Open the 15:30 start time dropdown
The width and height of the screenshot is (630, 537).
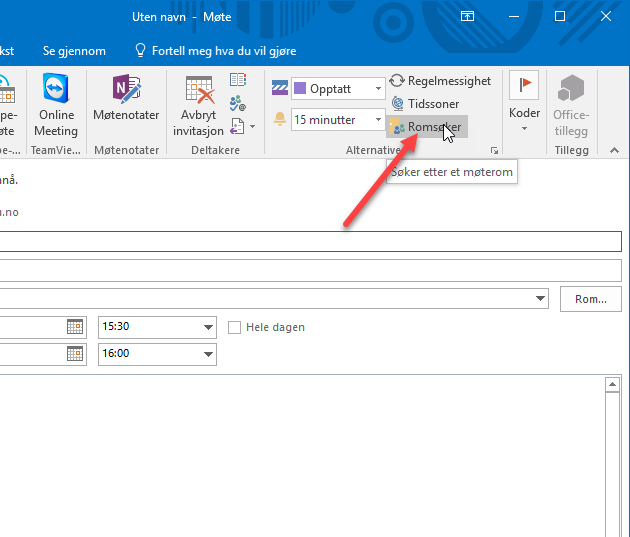tap(208, 327)
